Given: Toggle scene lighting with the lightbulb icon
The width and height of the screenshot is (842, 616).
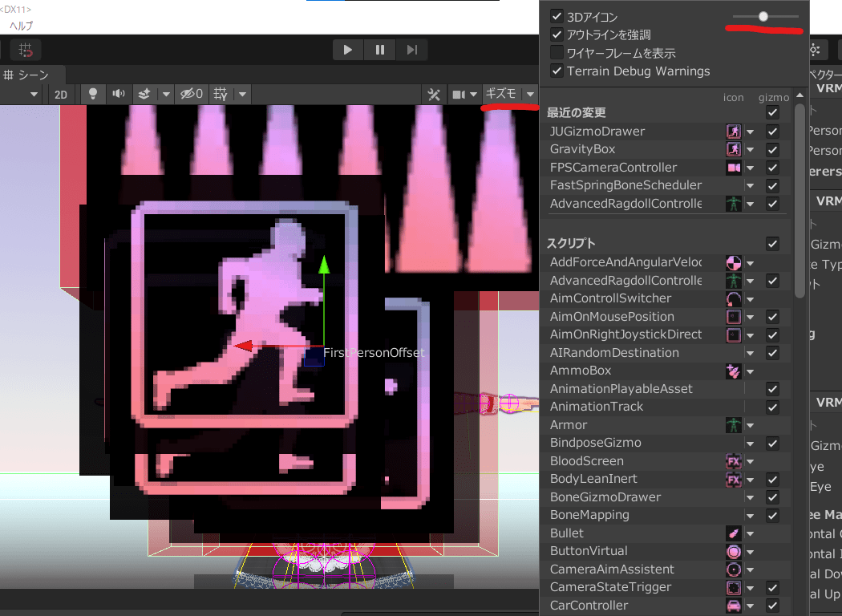Looking at the screenshot, I should click(x=93, y=94).
